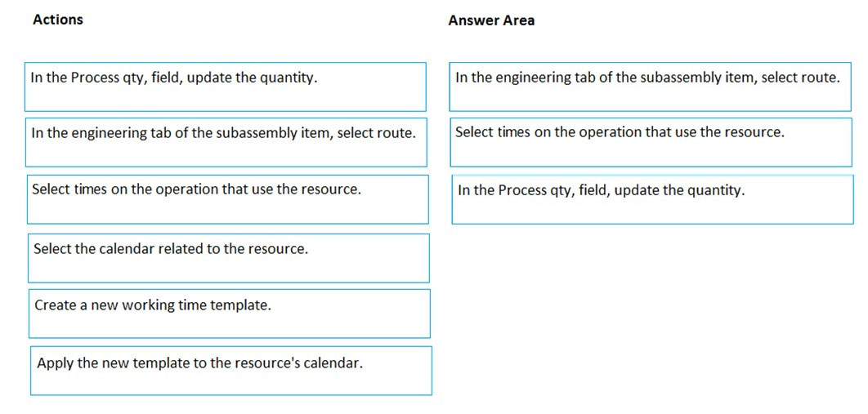The width and height of the screenshot is (868, 414).
Task: Click the 'Answer Area' heading
Action: (491, 20)
